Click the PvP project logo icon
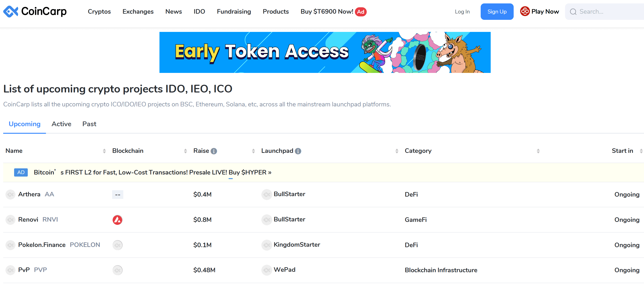The height and width of the screenshot is (285, 644). pos(10,270)
